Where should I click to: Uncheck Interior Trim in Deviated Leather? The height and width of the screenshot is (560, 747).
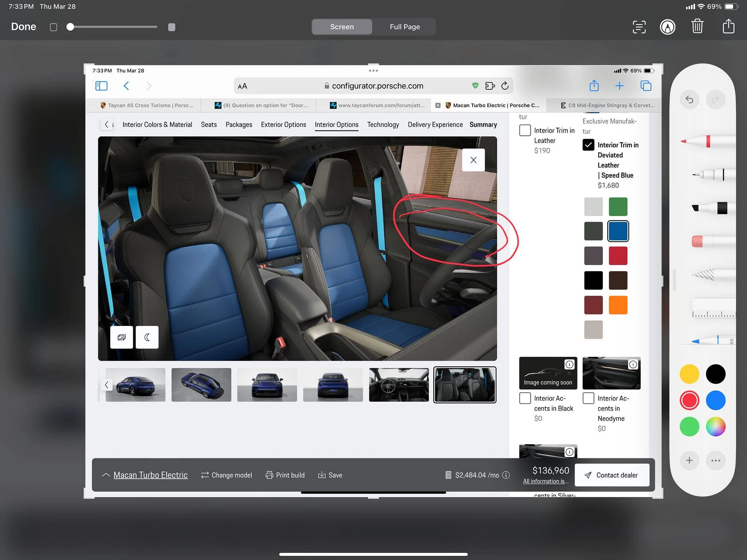pos(588,145)
